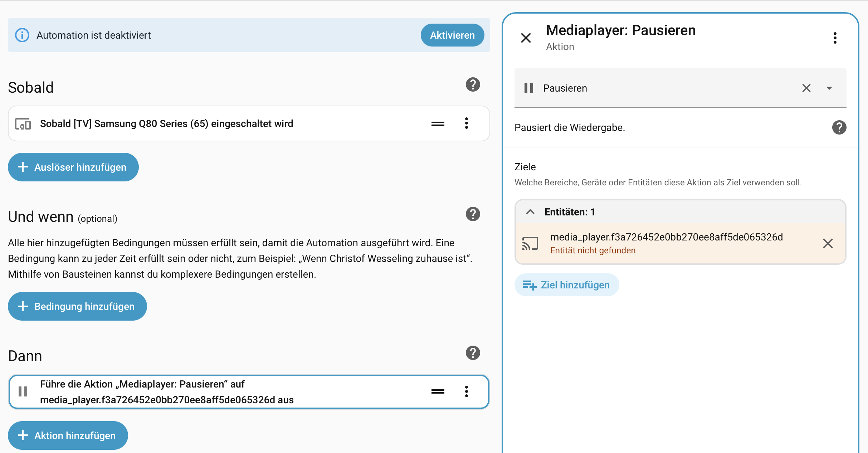The image size is (868, 453).
Task: Remove the media_player entity target
Action: 828,243
